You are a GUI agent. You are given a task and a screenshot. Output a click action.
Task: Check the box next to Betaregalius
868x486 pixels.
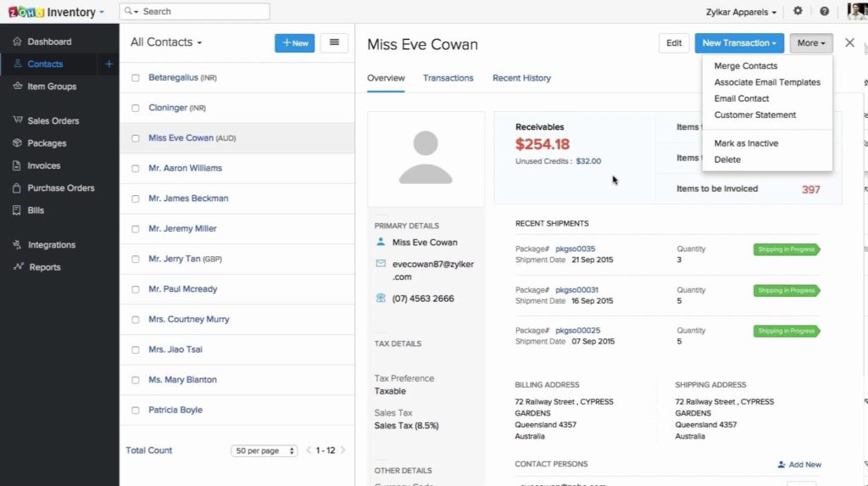(x=136, y=78)
